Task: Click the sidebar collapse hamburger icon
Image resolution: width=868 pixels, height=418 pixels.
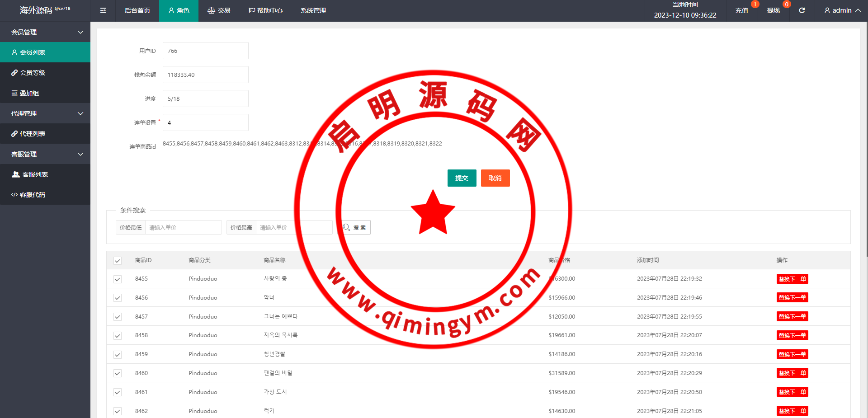Action: point(103,10)
